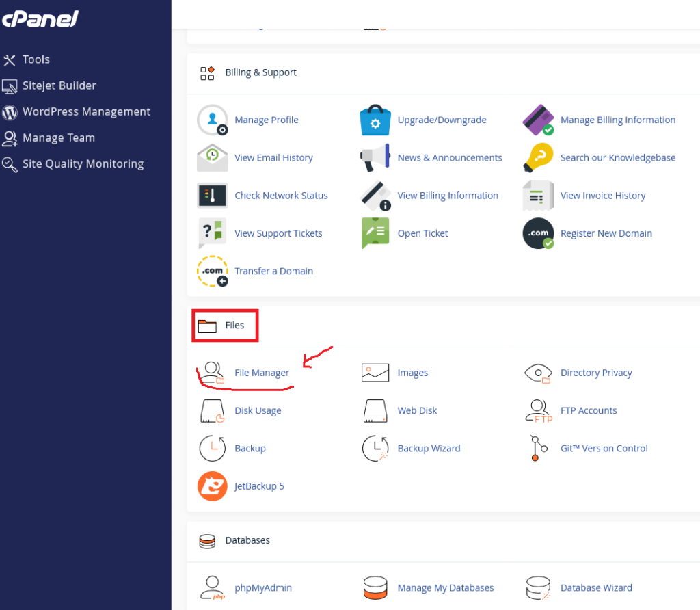Screen dimensions: 700x610
Task: Open the Manage Billing Information link
Action: pyautogui.click(x=617, y=120)
